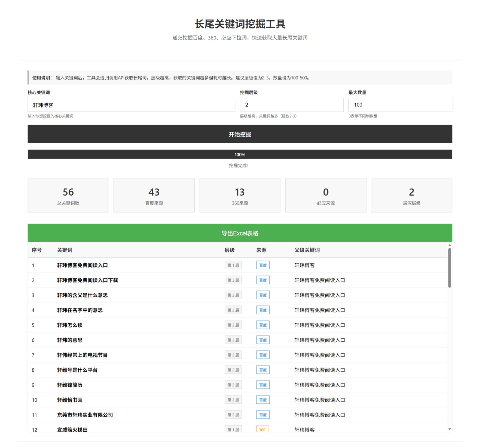Focus the 核心关键词 input containing 轩玮博客
This screenshot has height=448, width=480.
click(131, 105)
